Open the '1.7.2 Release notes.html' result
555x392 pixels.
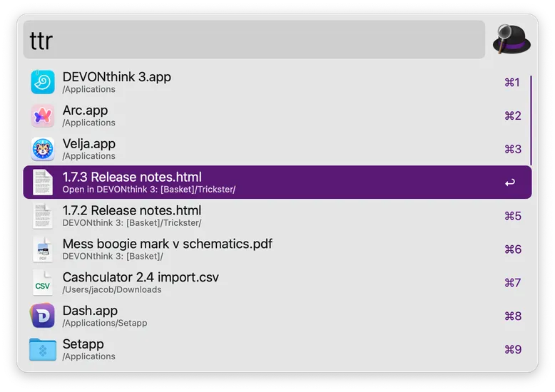[x=277, y=216]
